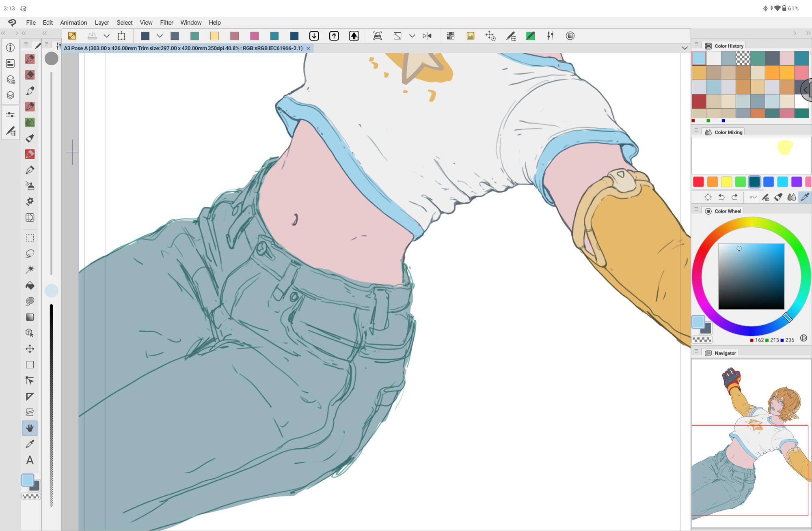The width and height of the screenshot is (812, 531).
Task: Activate the Eyedropper tool in tool palette
Action: (30, 444)
